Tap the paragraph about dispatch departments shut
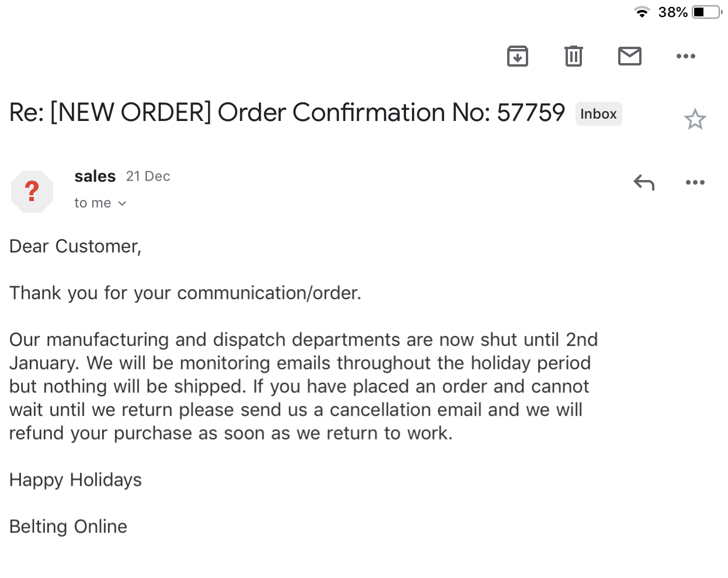 303,386
